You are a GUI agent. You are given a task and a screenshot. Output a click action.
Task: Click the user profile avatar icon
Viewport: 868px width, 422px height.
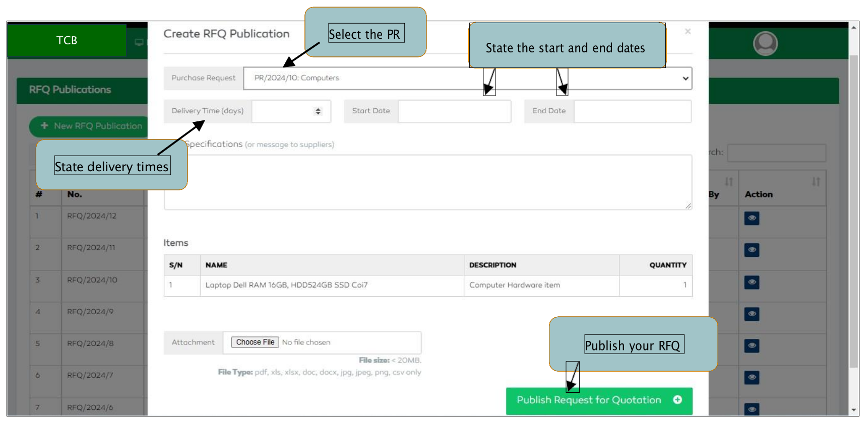coord(765,44)
